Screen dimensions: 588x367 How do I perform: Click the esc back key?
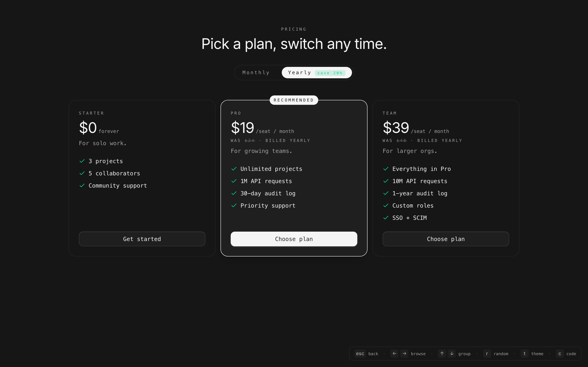(x=360, y=354)
